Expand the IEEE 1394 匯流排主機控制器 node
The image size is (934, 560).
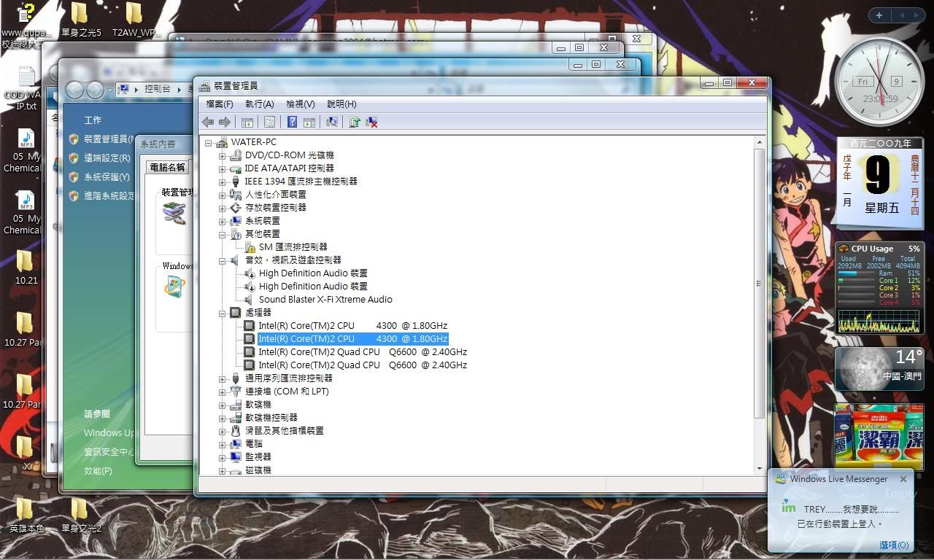click(223, 182)
